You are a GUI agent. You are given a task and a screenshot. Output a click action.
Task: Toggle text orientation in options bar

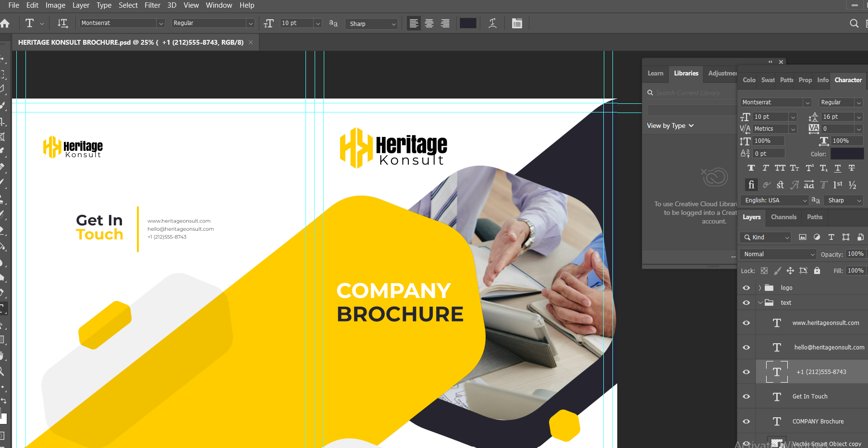[x=62, y=24]
